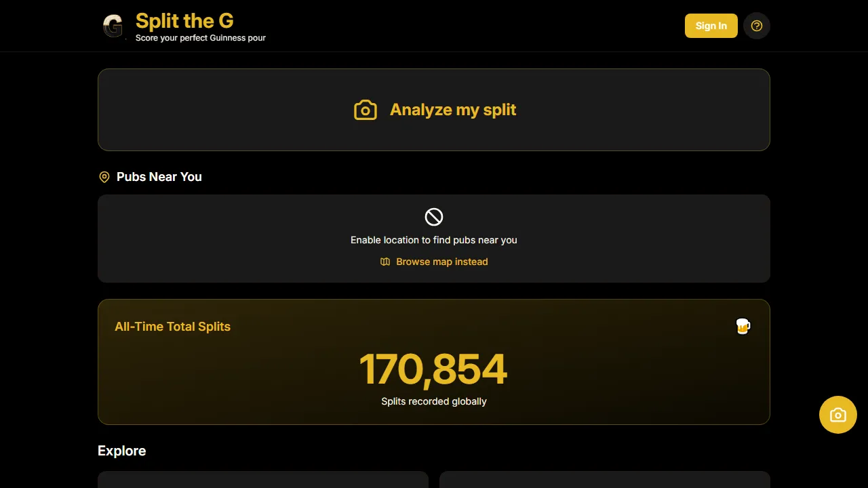Open the Browse map instead link

[x=441, y=262]
